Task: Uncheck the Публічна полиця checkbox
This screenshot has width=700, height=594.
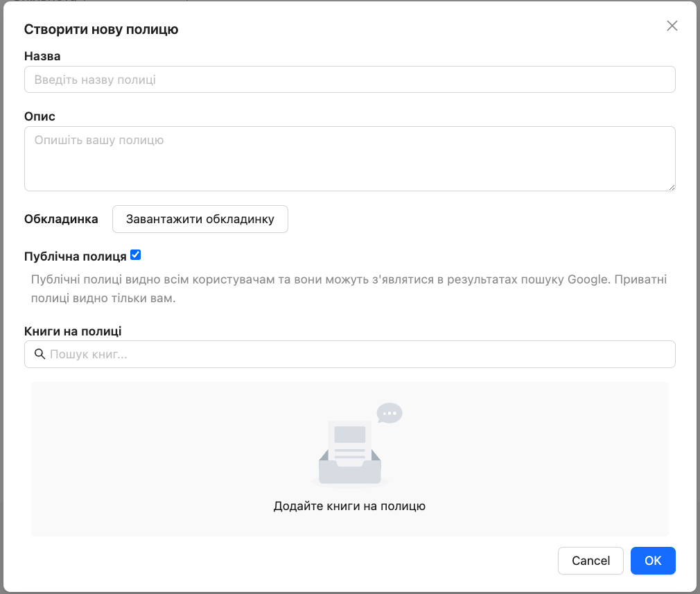Action: pos(135,255)
